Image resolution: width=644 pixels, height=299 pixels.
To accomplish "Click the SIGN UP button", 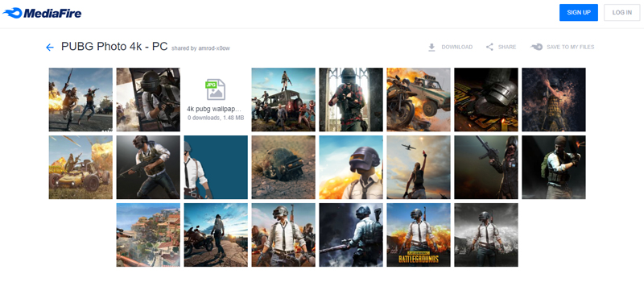I will (x=579, y=13).
